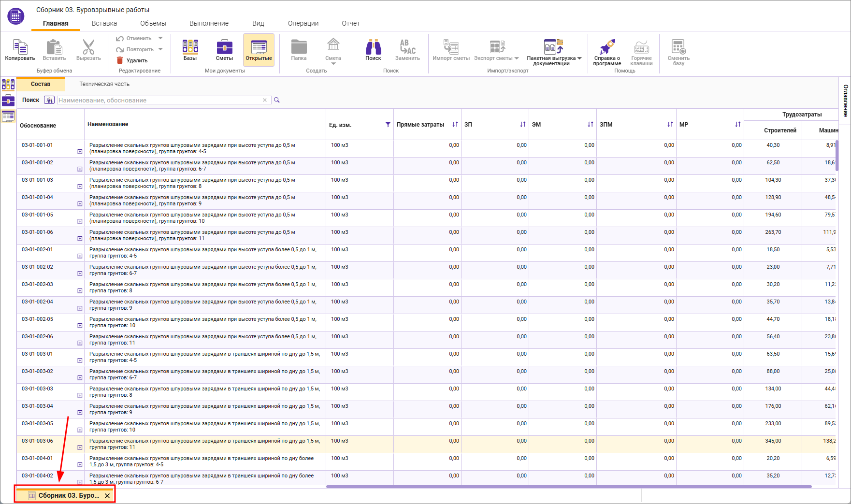Viewport: 851px width, 504px height.
Task: Switch to Объёмы ribbon tab
Action: point(153,23)
